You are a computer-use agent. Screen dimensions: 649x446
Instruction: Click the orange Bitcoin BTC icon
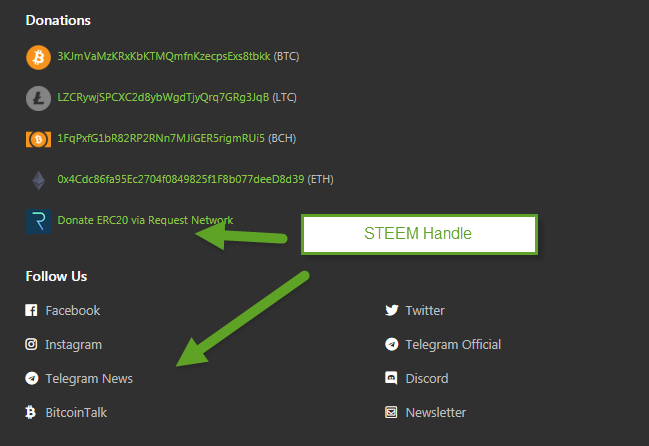click(37, 57)
